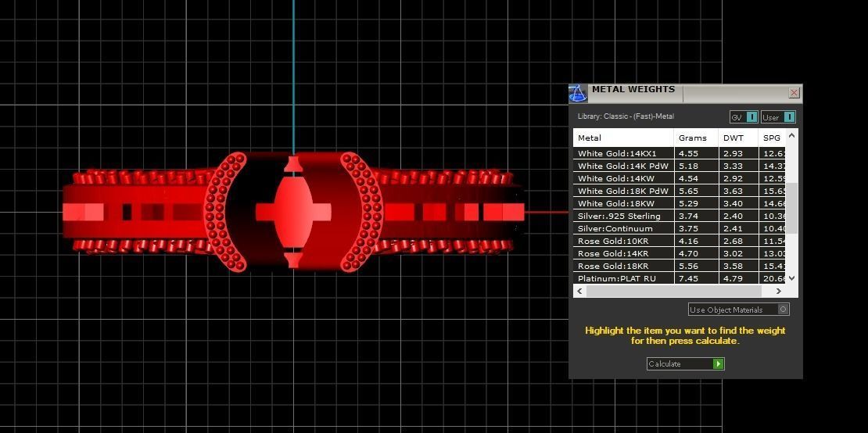The width and height of the screenshot is (868, 433).
Task: Click the Library: Classic - (Fast)-Metal label
Action: [x=626, y=116]
